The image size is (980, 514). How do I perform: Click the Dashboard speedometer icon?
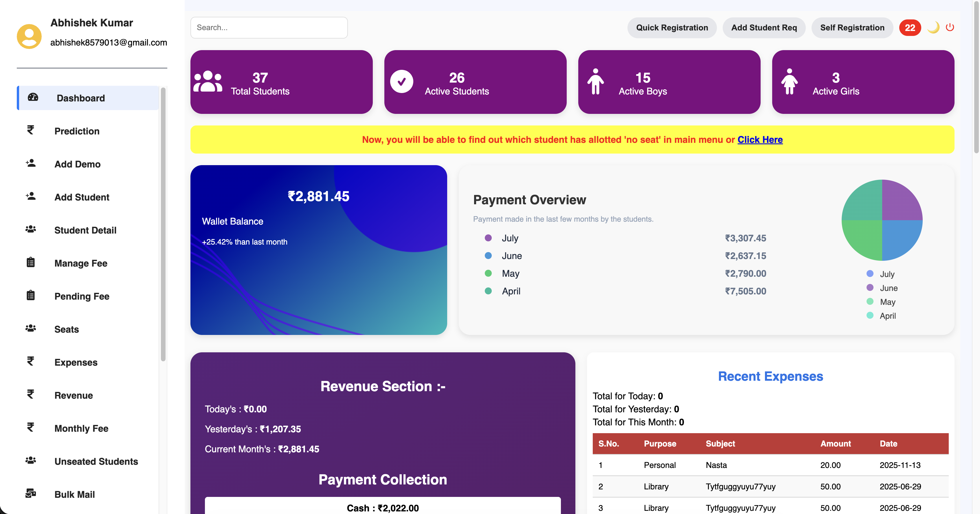pyautogui.click(x=33, y=97)
